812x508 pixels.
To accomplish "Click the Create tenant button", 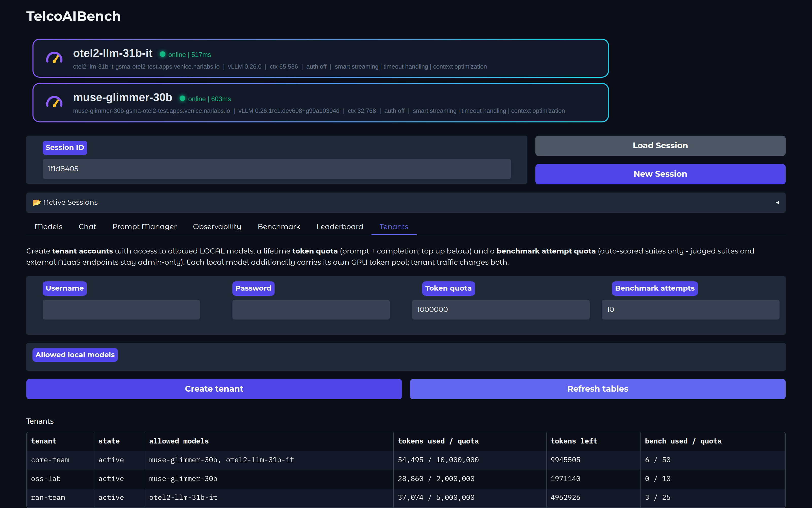I will tap(214, 389).
